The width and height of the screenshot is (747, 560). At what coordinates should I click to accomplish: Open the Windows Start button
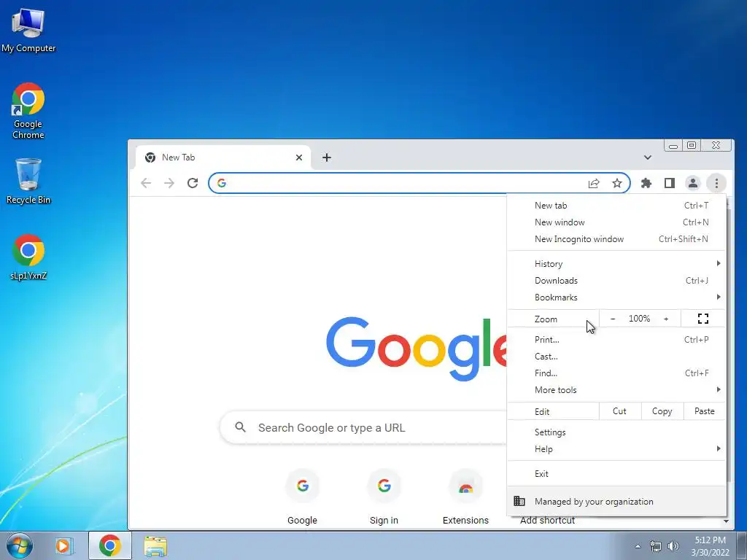point(20,545)
